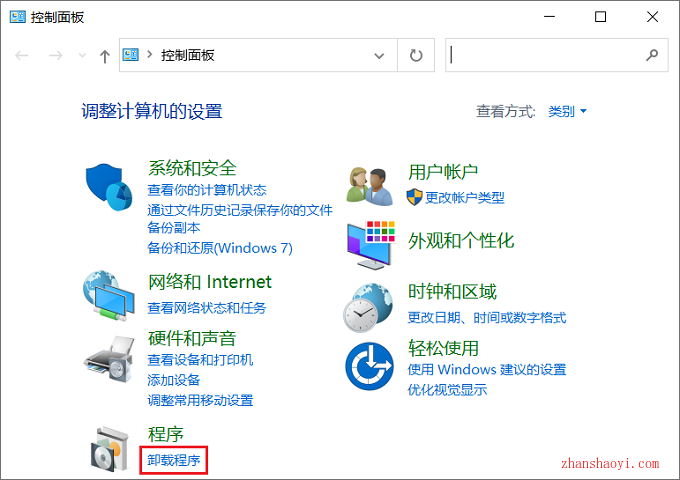Click the title bar Control Panel icon
This screenshot has height=480, width=680.
tap(18, 17)
